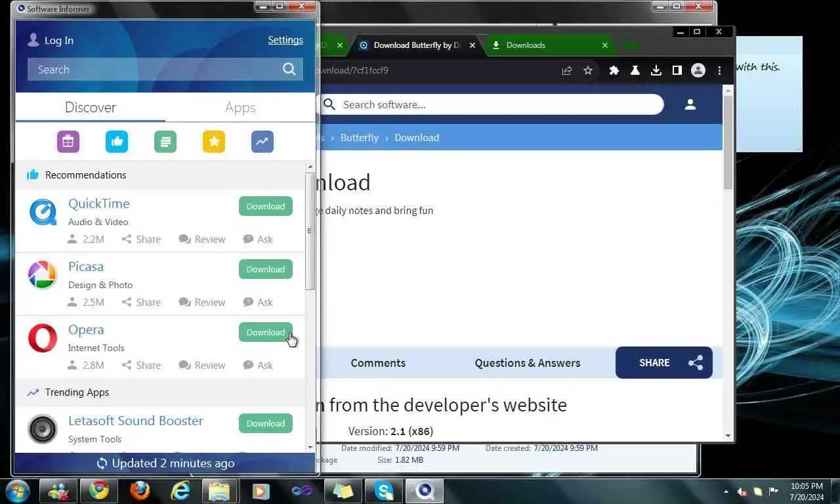Toggle the browser side panel icon

(x=677, y=70)
